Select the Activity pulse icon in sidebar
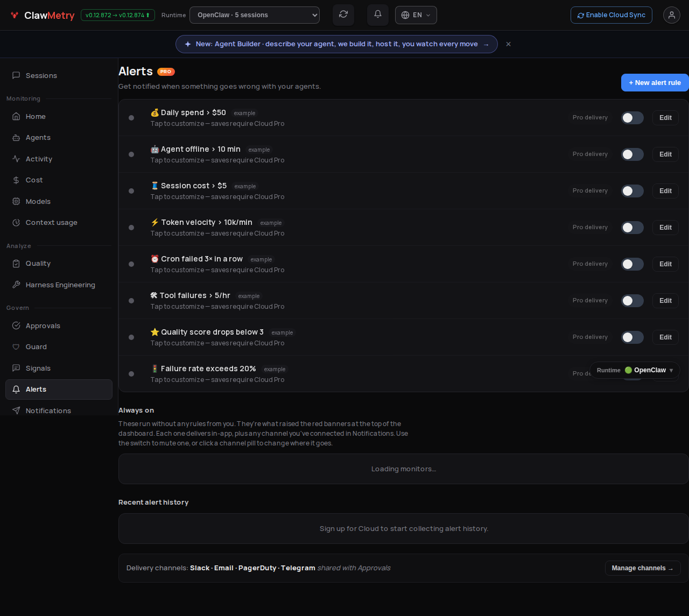Viewport: 689px width, 616px height. (16, 159)
